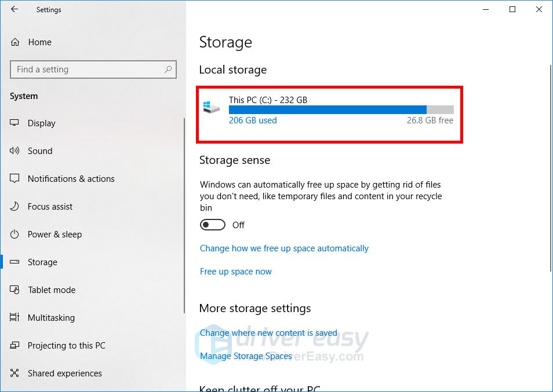Click the Focus assist moon icon

coord(15,206)
